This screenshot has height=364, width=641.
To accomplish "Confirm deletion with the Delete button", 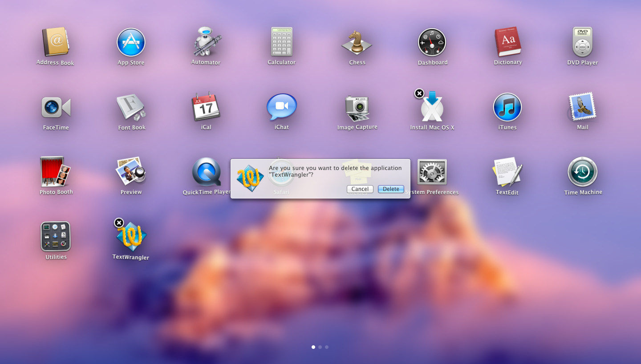I will 391,189.
